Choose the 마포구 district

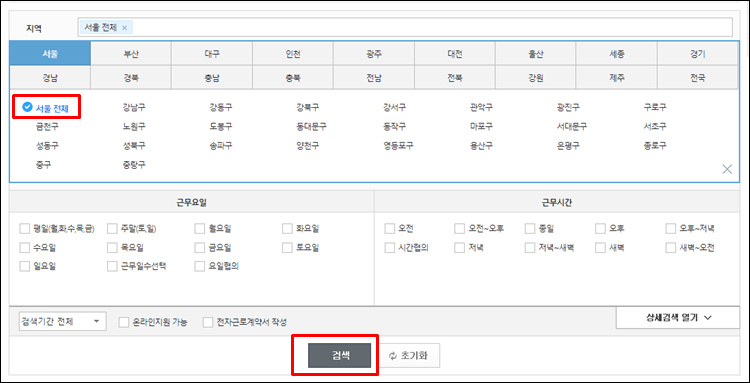click(481, 127)
